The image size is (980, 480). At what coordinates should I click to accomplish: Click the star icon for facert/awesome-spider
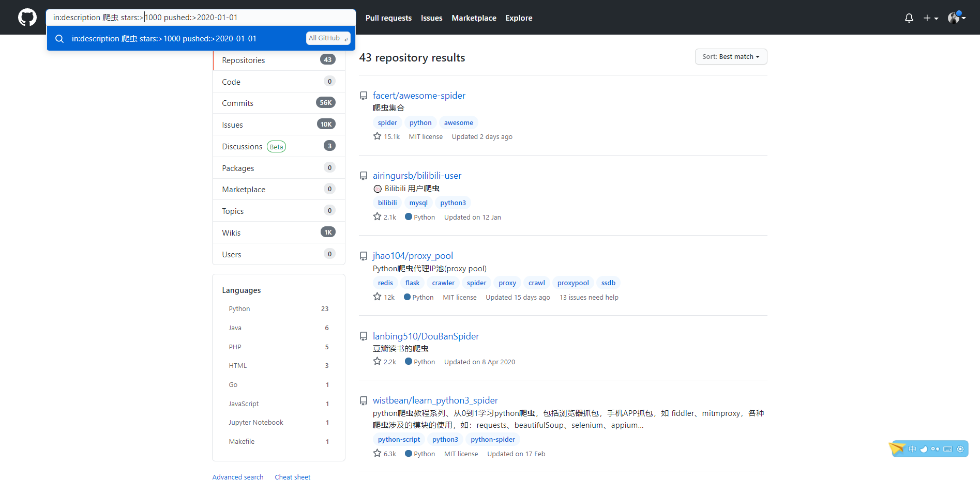[x=377, y=136]
